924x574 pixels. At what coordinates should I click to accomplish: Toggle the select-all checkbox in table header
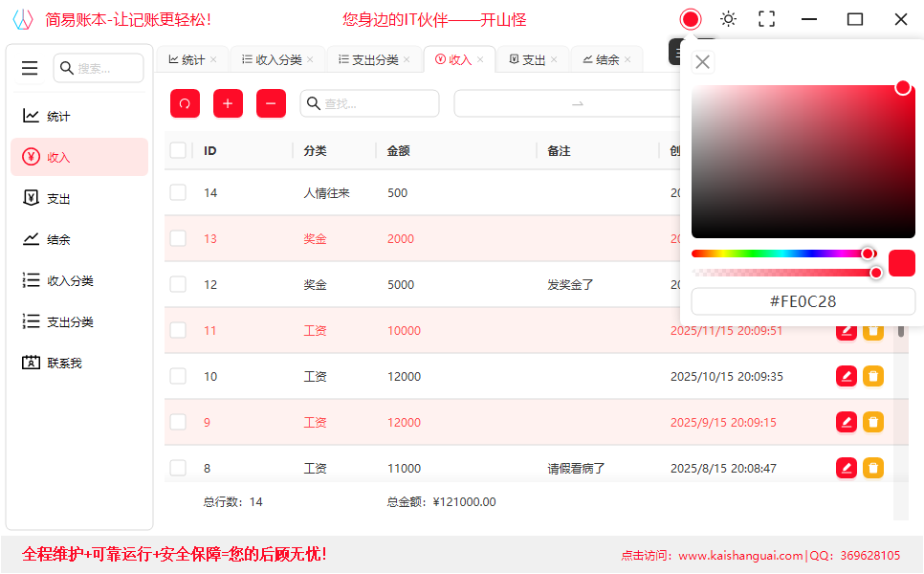tap(178, 150)
